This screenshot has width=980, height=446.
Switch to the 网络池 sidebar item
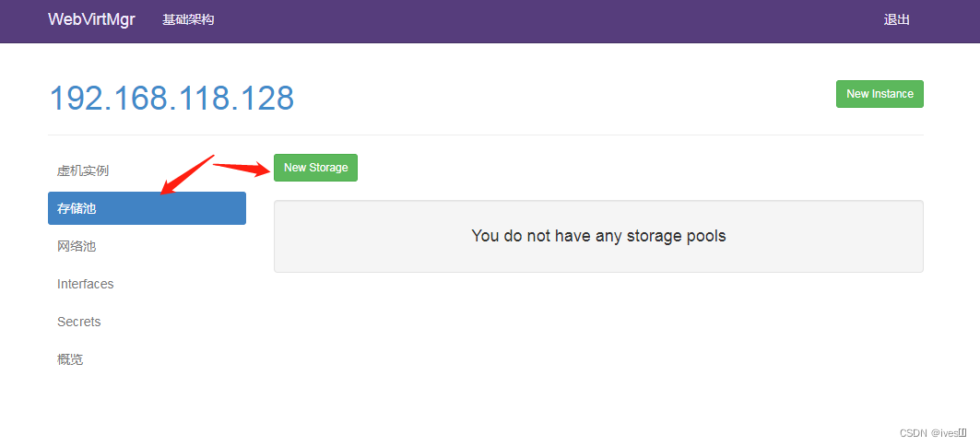coord(77,246)
